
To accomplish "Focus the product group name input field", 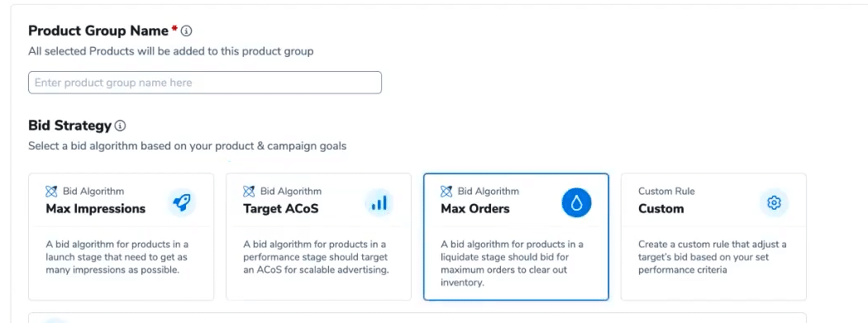I will (x=205, y=83).
